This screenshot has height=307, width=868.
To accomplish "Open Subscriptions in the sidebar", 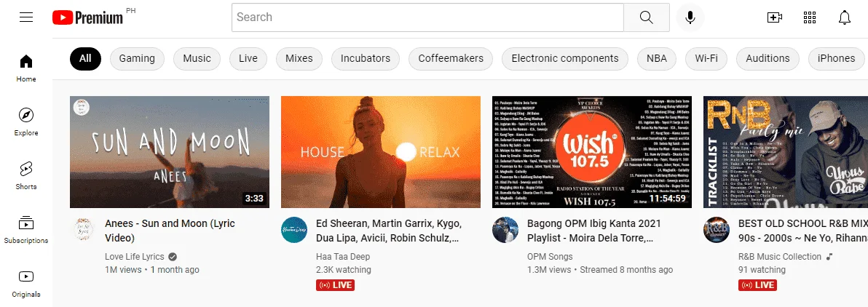I will pyautogui.click(x=26, y=230).
